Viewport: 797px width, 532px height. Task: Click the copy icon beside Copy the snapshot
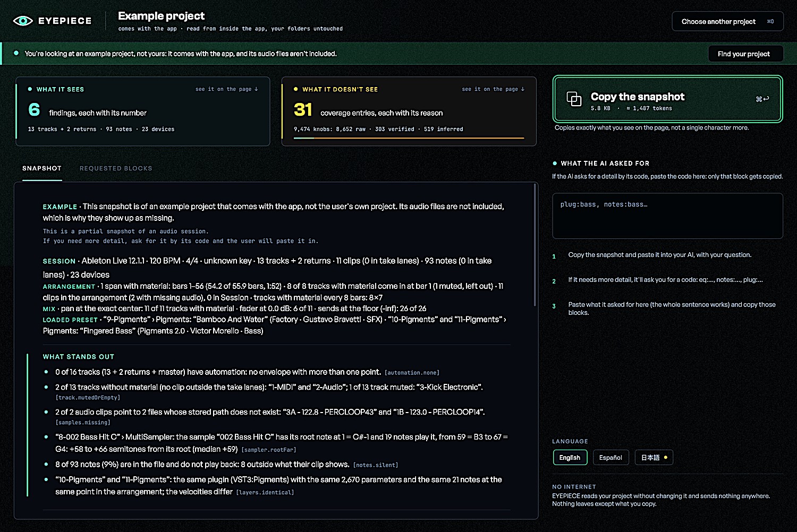(574, 99)
